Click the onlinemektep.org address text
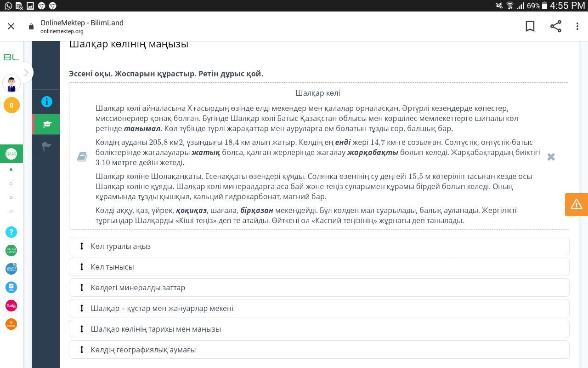588x368 pixels. click(x=62, y=31)
